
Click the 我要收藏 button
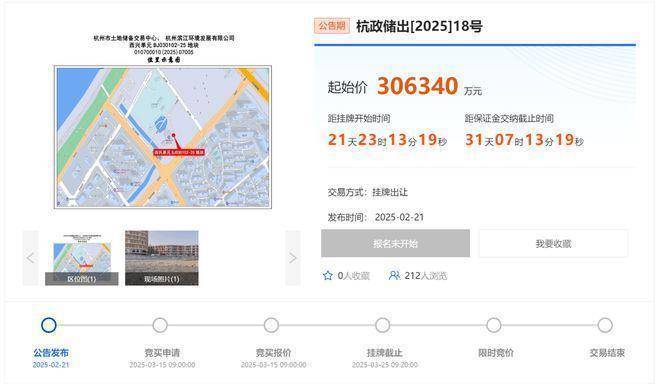(x=553, y=243)
